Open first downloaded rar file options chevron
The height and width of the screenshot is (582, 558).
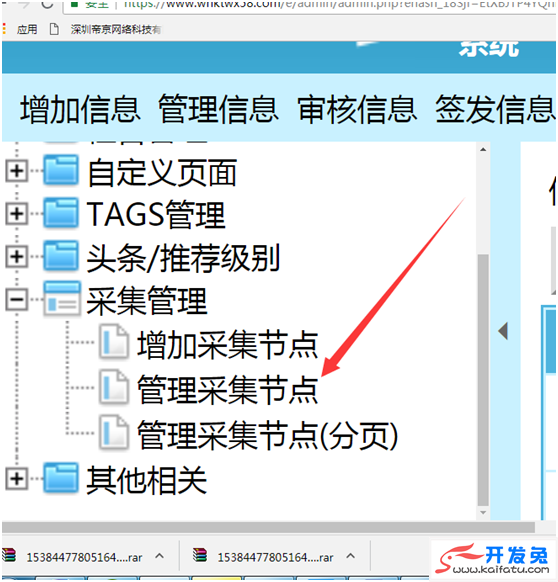click(x=160, y=556)
